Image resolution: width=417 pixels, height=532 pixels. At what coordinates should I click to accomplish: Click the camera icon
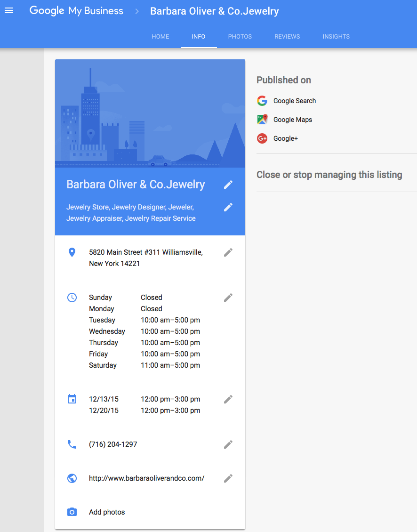(x=72, y=512)
